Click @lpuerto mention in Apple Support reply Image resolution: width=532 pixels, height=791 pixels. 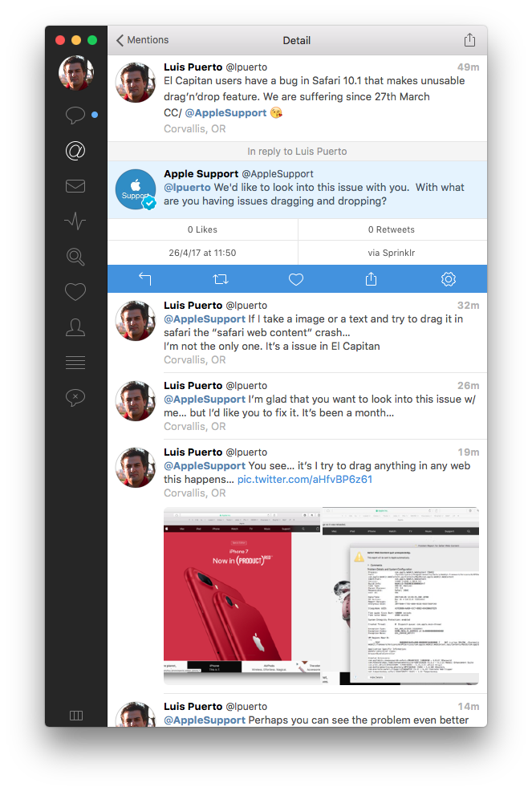[x=187, y=187]
